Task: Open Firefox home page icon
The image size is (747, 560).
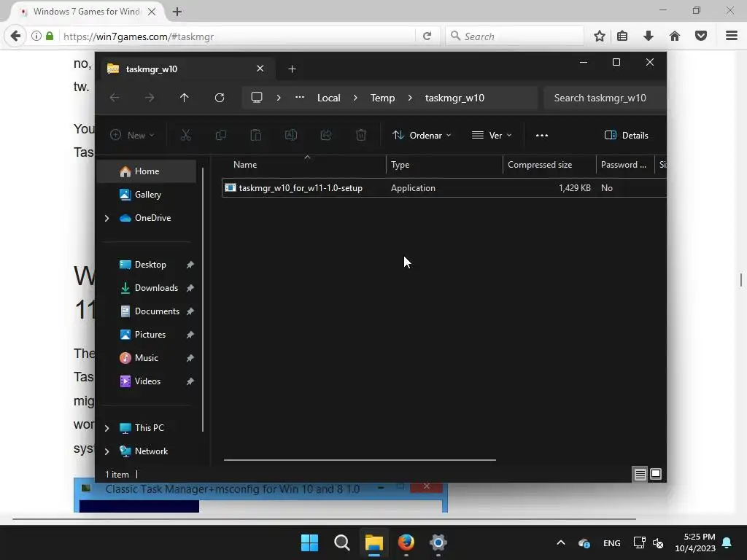Action: pyautogui.click(x=675, y=36)
